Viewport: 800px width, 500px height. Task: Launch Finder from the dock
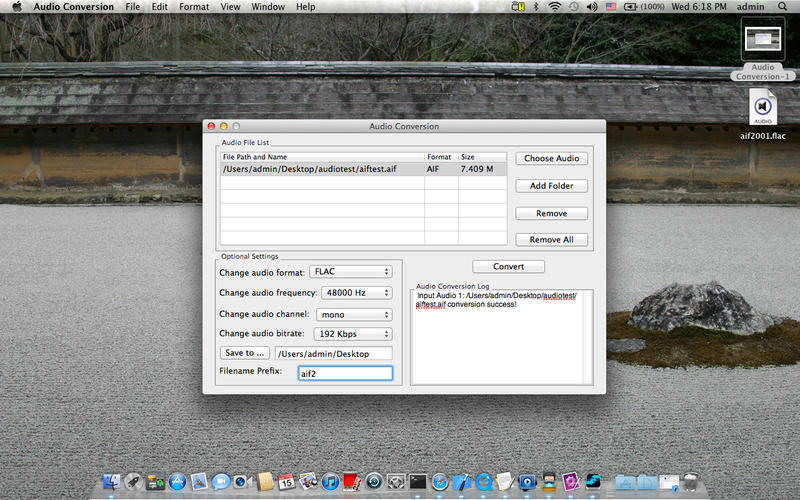[112, 482]
